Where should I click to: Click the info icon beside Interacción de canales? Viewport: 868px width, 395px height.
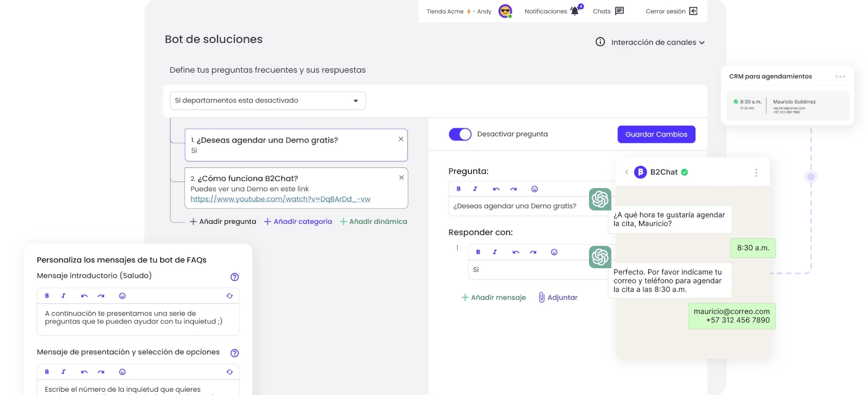coord(600,42)
